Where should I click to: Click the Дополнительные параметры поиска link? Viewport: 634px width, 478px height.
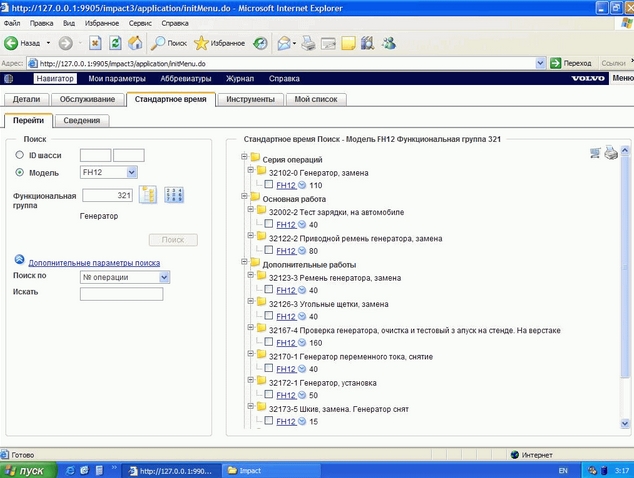click(94, 263)
